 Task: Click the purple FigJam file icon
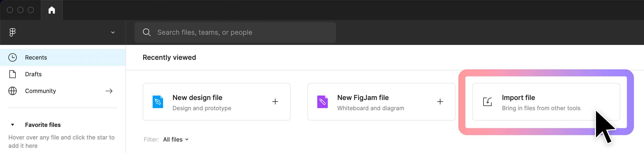tap(323, 102)
